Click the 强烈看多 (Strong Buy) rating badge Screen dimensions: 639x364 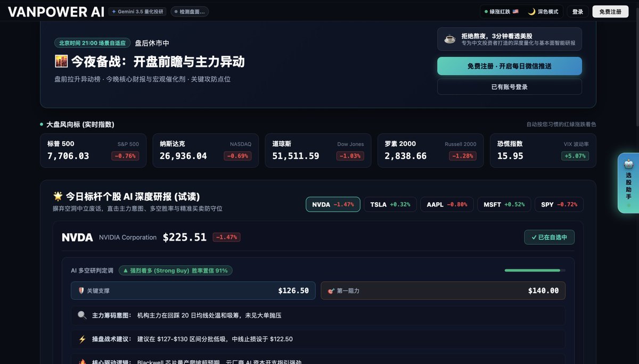tap(176, 270)
